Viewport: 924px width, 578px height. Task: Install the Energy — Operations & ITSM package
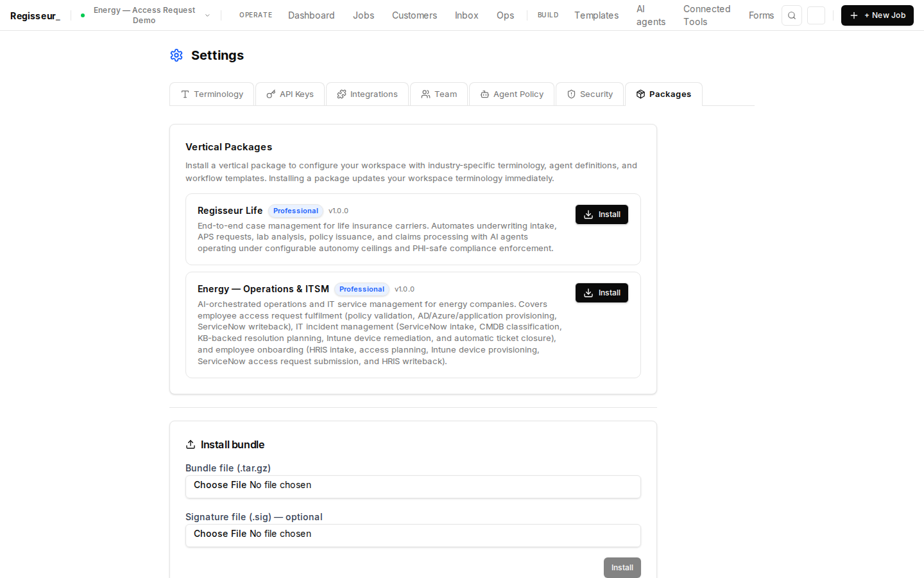[602, 293]
